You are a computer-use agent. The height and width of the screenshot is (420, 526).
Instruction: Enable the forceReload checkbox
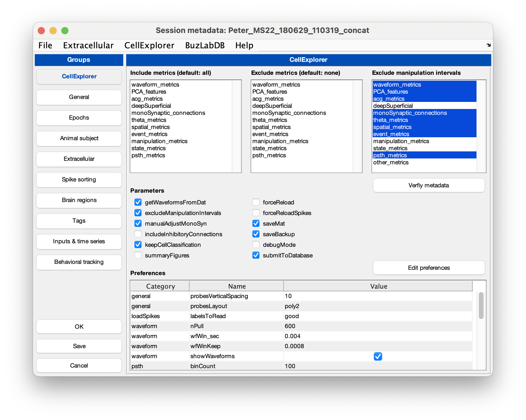coord(256,202)
